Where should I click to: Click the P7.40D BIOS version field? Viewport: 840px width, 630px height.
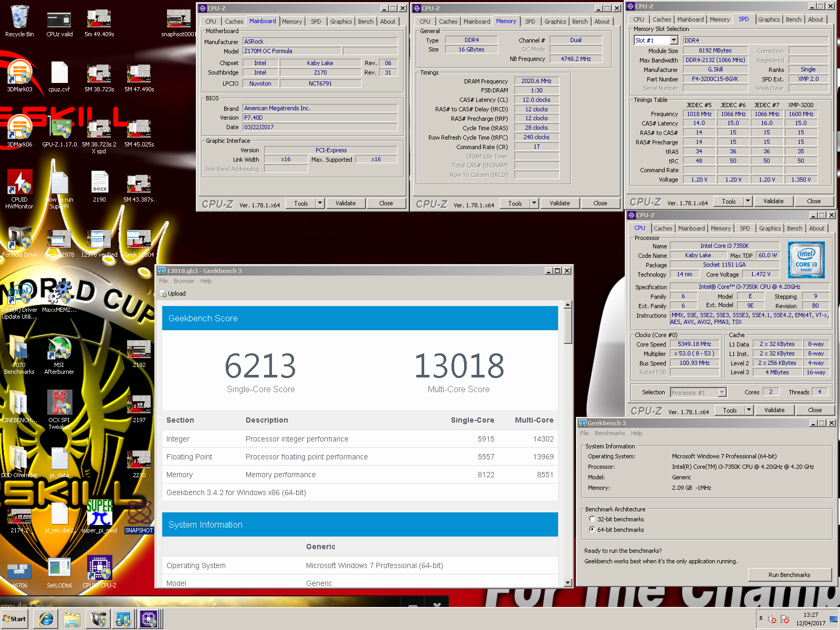320,118
